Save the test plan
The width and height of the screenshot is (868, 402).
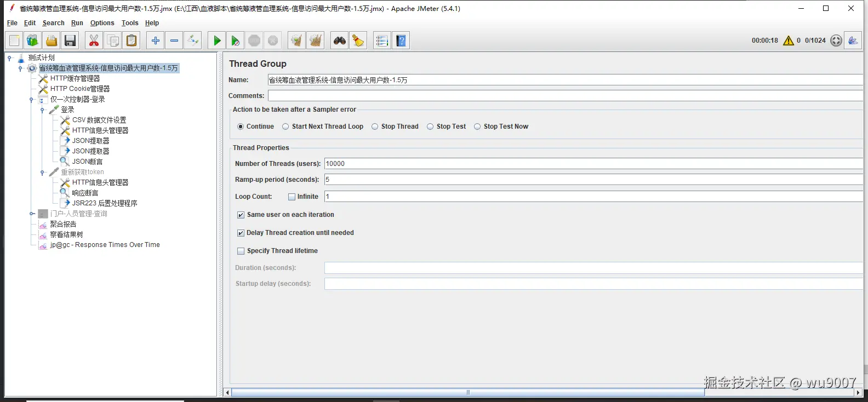point(70,41)
